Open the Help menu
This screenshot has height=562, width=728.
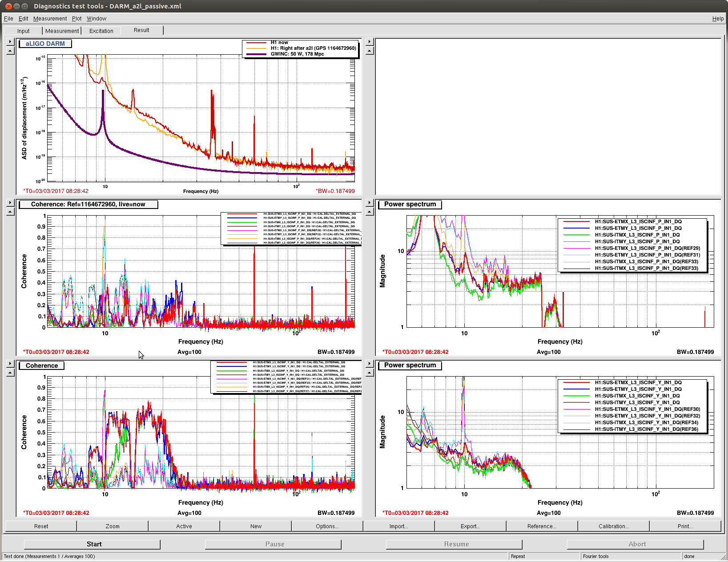pyautogui.click(x=718, y=19)
